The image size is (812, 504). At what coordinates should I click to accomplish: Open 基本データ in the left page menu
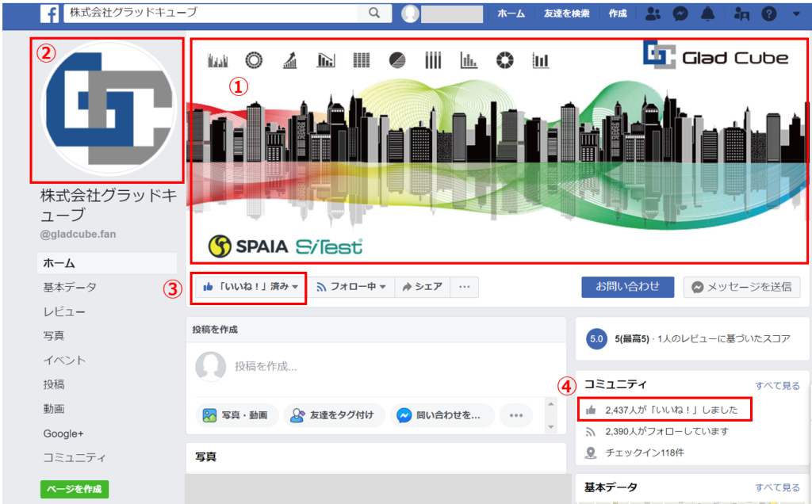(70, 287)
